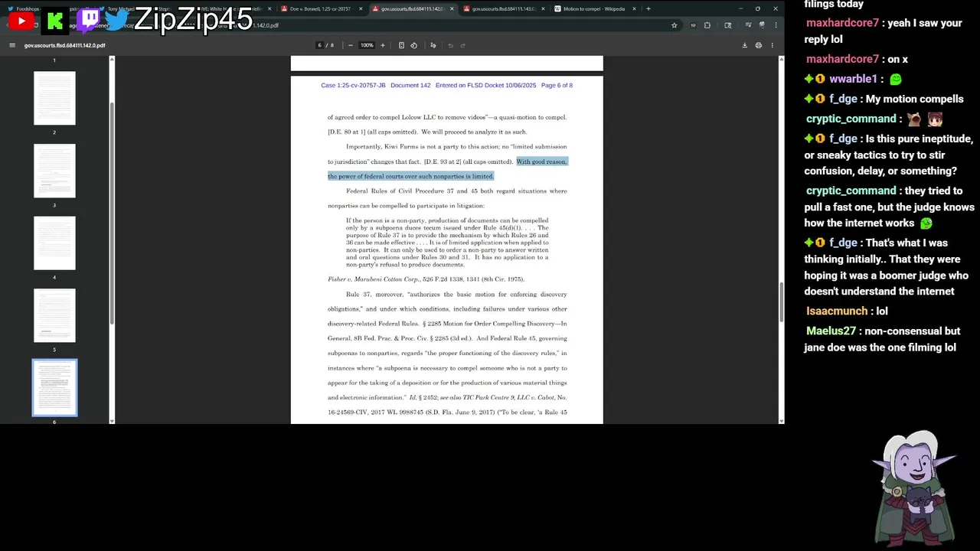
Task: Close the gov.uscourts 142 PDF tab
Action: [452, 9]
